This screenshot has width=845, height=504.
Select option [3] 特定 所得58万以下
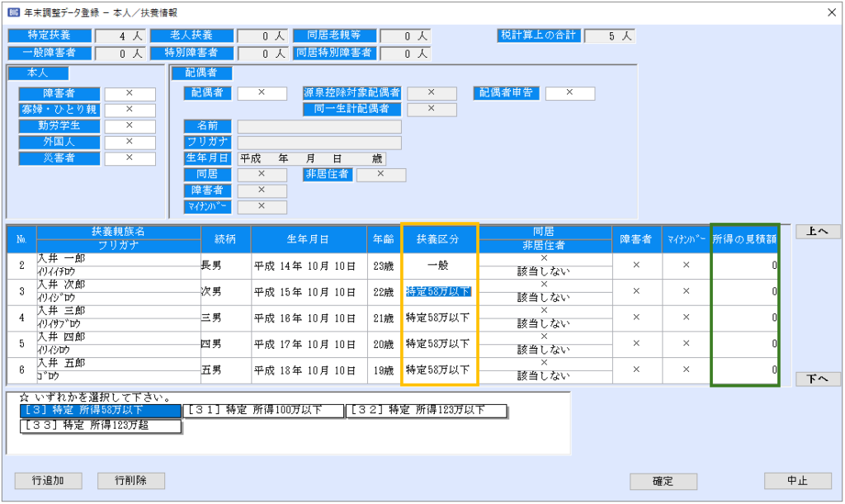tap(100, 411)
